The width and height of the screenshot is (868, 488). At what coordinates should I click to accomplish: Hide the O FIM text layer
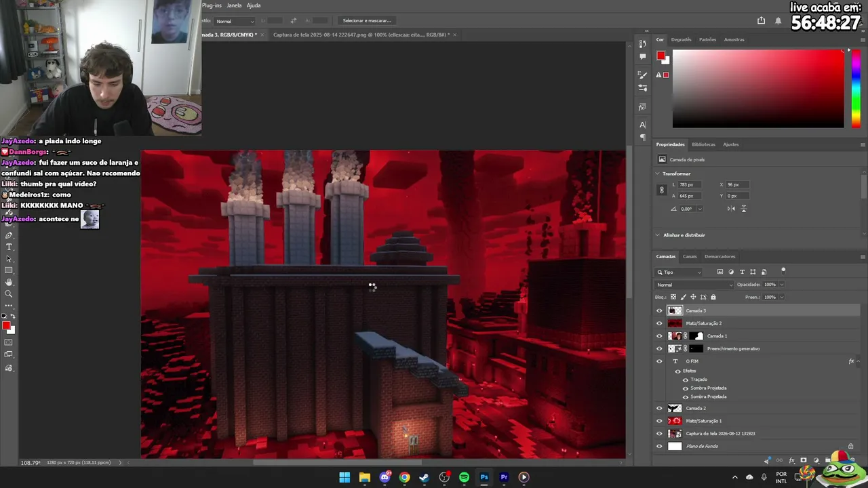[659, 361]
